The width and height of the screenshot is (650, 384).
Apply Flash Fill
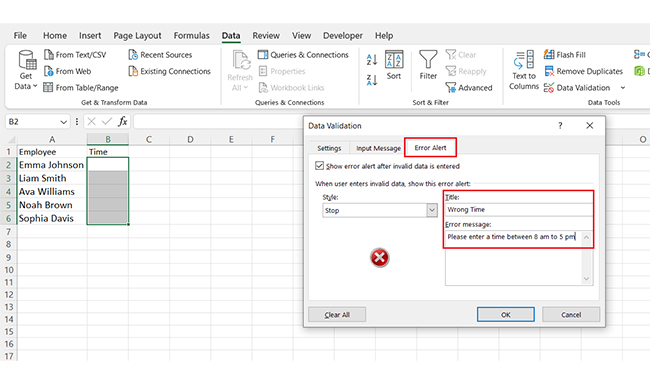tap(565, 55)
